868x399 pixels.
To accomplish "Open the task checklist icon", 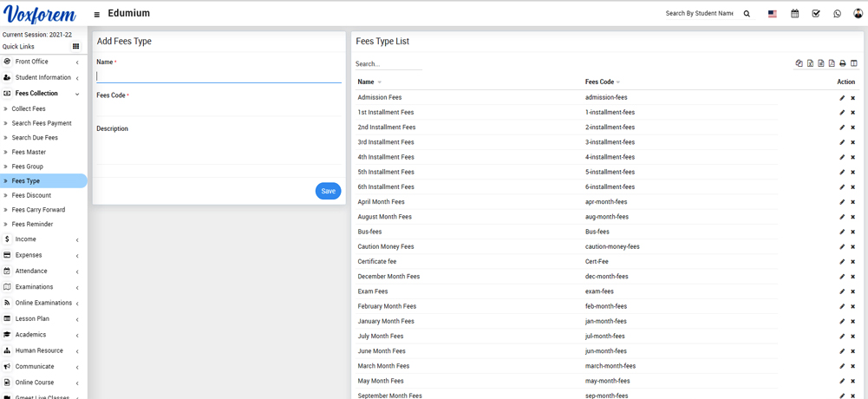I will [x=816, y=14].
